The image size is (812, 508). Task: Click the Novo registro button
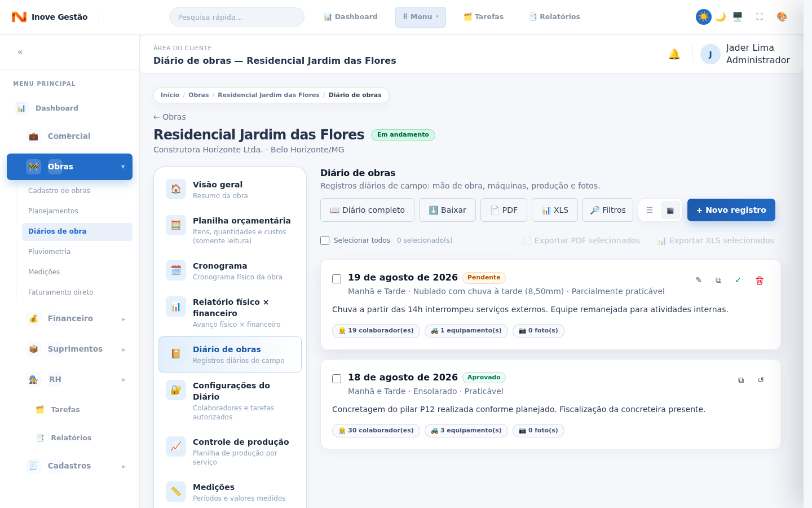pyautogui.click(x=731, y=210)
